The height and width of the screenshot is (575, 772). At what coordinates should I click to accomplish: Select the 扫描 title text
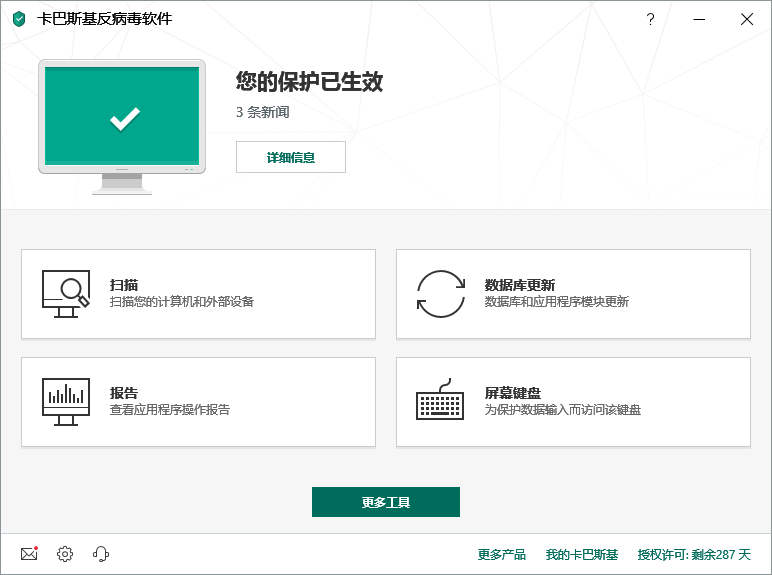click(x=124, y=285)
